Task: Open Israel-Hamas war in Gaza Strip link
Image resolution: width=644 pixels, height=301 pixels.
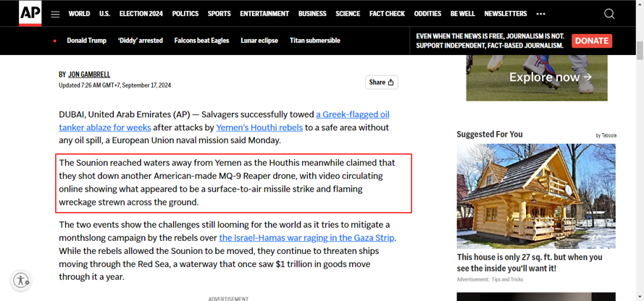Action: [x=307, y=238]
